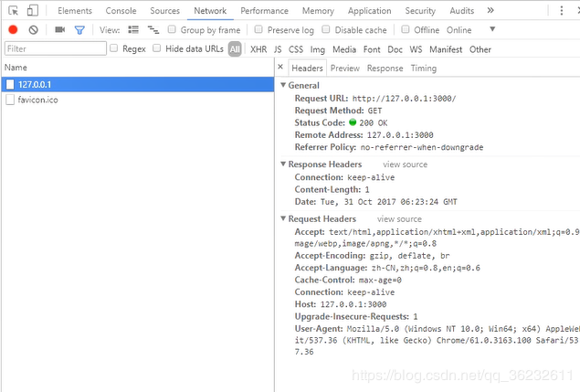Select the Network tab
The height and width of the screenshot is (392, 580).
pos(210,11)
